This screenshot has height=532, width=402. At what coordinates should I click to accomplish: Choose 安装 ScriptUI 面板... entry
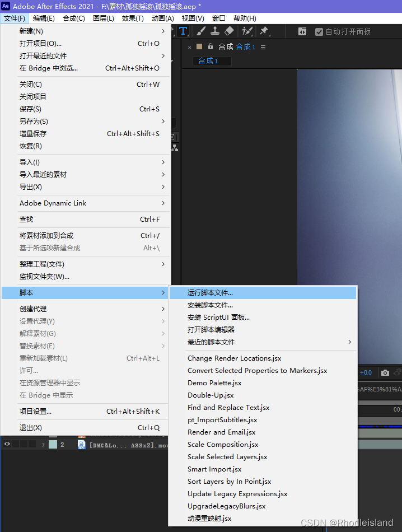(263, 317)
